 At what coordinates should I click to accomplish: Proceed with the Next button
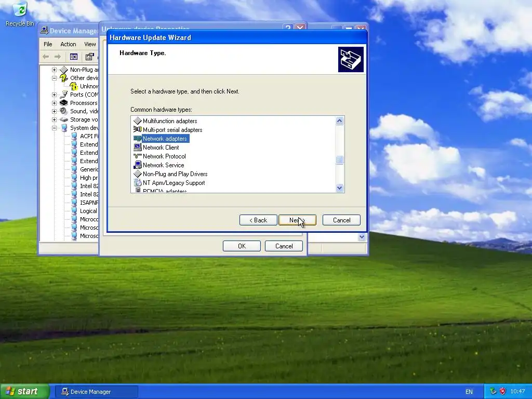[297, 220]
